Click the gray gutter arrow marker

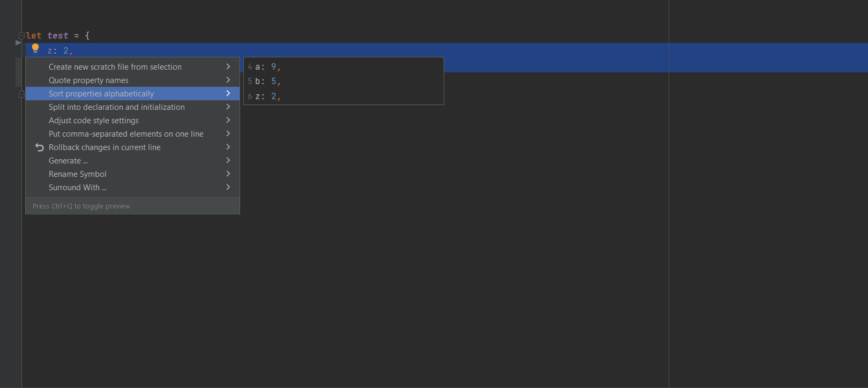tap(18, 42)
